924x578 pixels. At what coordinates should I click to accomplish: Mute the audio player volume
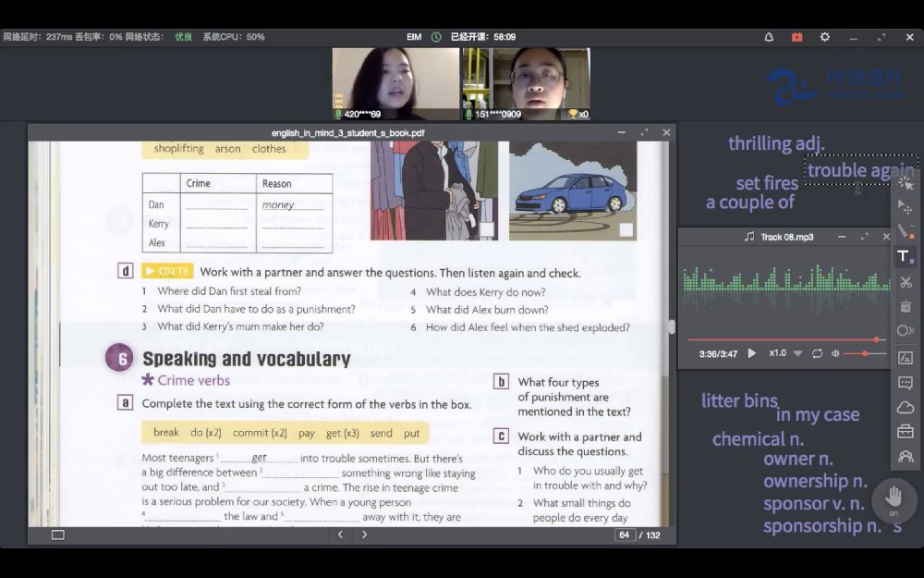tap(835, 353)
